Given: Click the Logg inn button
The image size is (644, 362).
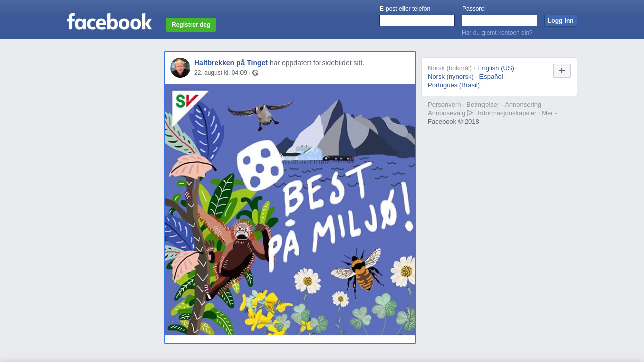Looking at the screenshot, I should pos(560,21).
